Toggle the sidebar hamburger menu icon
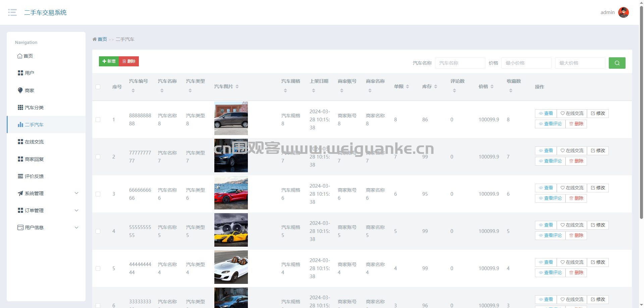The image size is (644, 308). click(12, 12)
